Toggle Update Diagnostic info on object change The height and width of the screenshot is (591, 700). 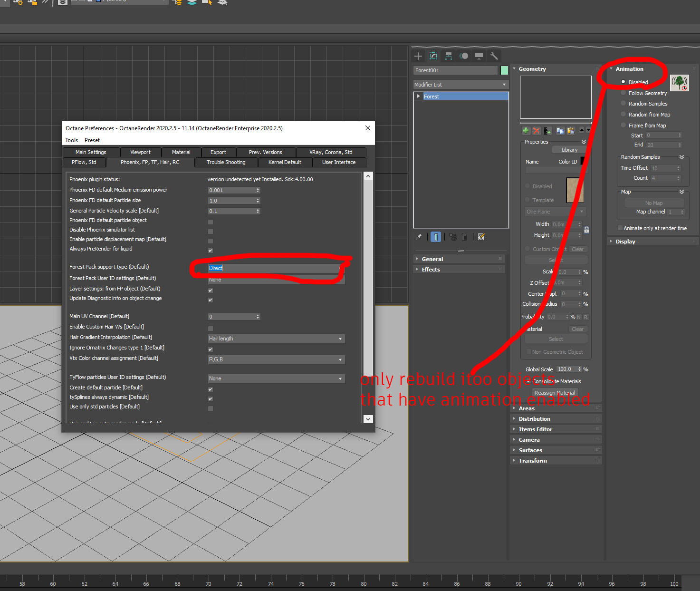[211, 300]
